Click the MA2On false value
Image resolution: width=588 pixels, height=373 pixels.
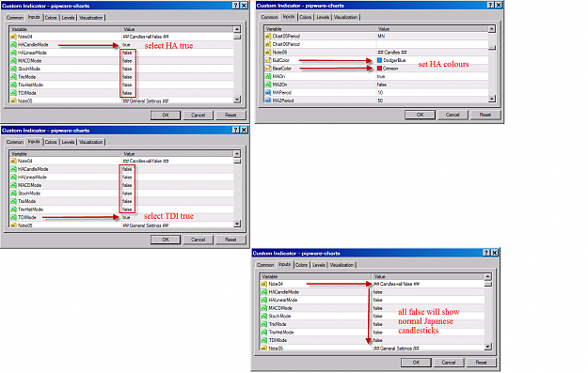pyautogui.click(x=382, y=85)
